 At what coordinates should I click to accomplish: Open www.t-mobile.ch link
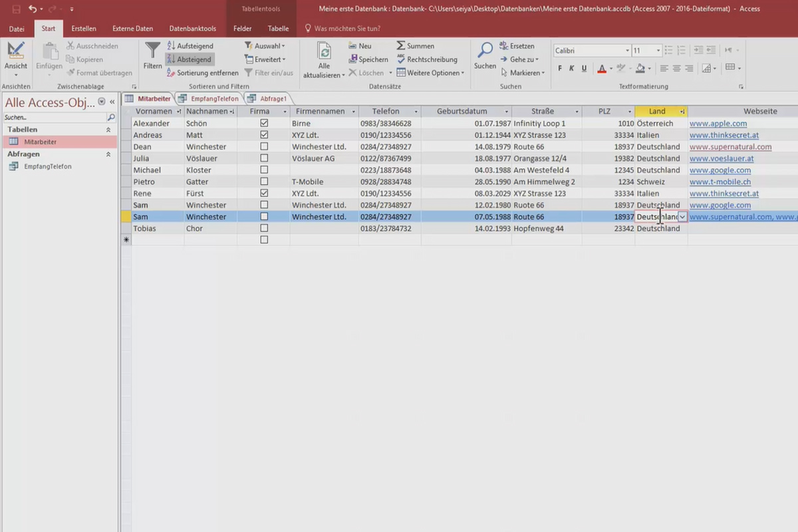click(720, 182)
